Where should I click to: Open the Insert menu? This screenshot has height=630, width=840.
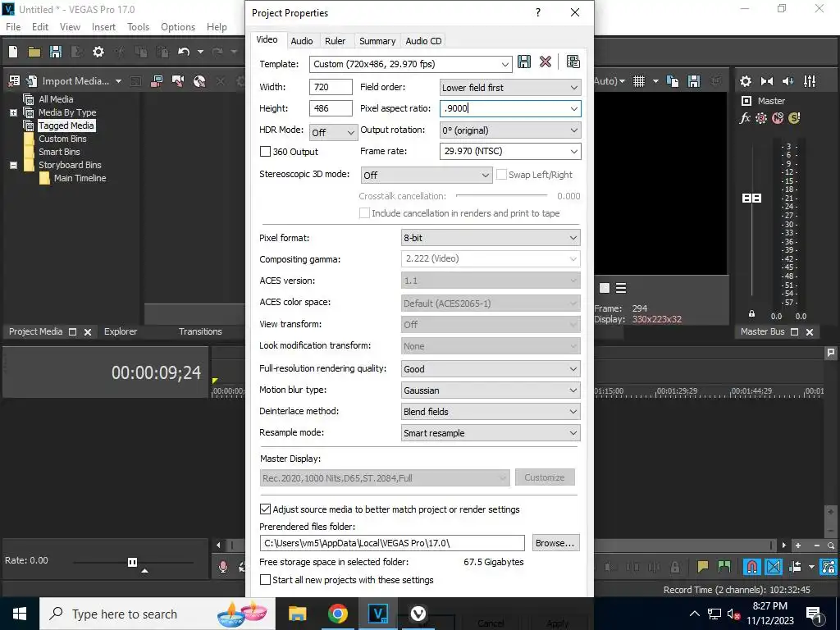pos(103,27)
